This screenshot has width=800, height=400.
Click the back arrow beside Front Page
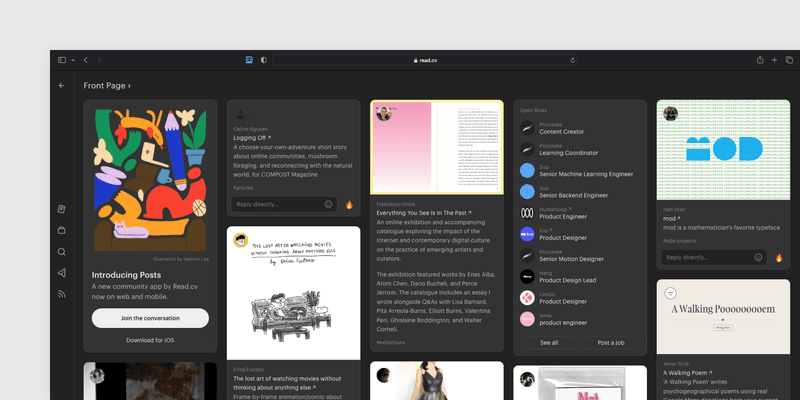tap(62, 86)
